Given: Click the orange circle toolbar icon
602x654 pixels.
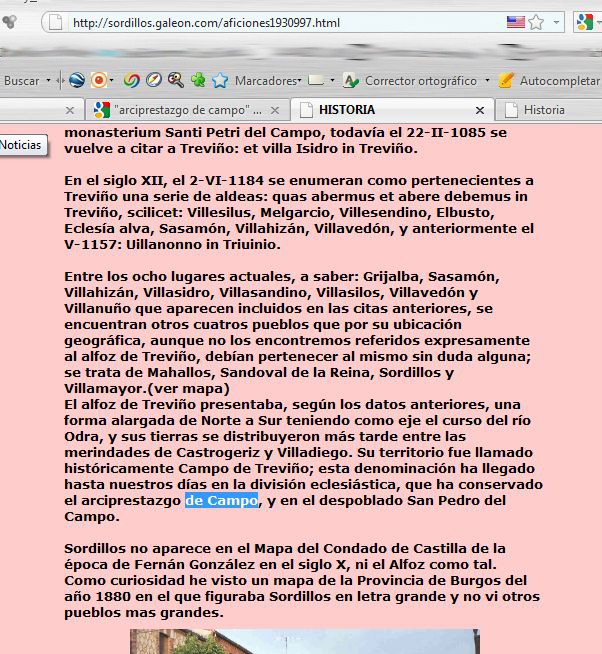Looking at the screenshot, I should (x=99, y=80).
